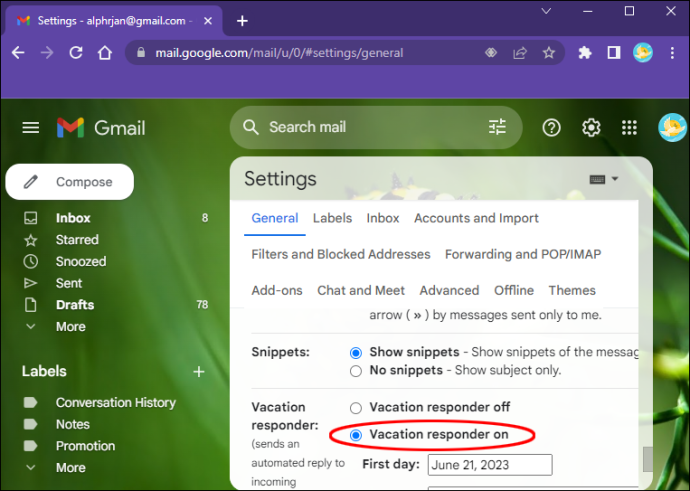Screen dimensions: 690x491
Task: Show search options slider icon
Action: [x=497, y=127]
